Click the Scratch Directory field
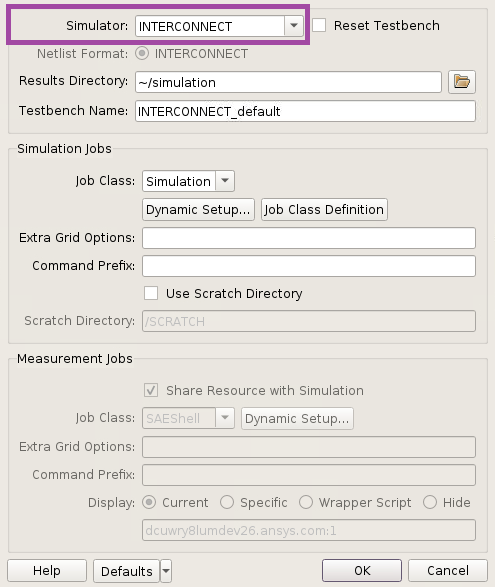This screenshot has width=495, height=587. (x=309, y=321)
